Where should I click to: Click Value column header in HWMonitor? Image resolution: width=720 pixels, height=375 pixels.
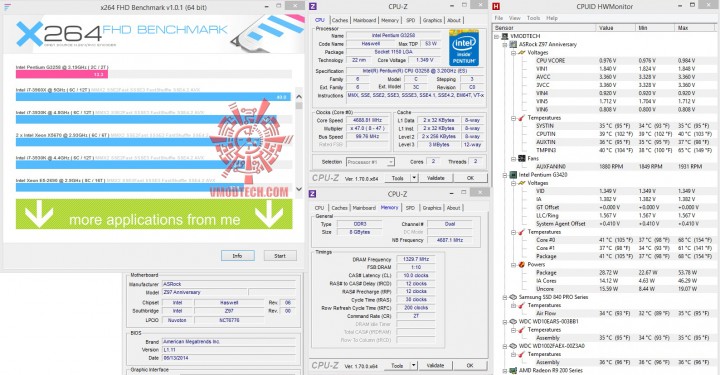pyautogui.click(x=616, y=28)
